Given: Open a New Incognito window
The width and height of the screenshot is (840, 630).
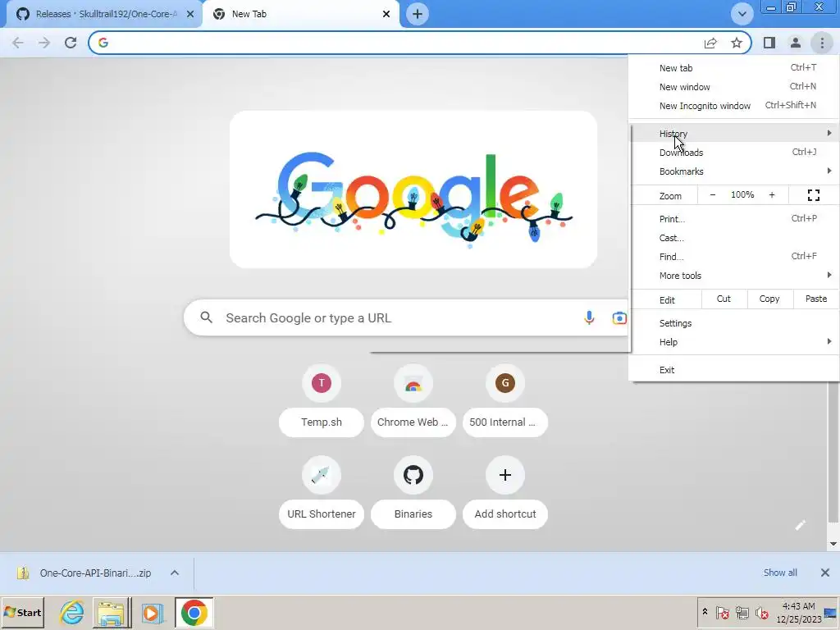Looking at the screenshot, I should 734,106.
